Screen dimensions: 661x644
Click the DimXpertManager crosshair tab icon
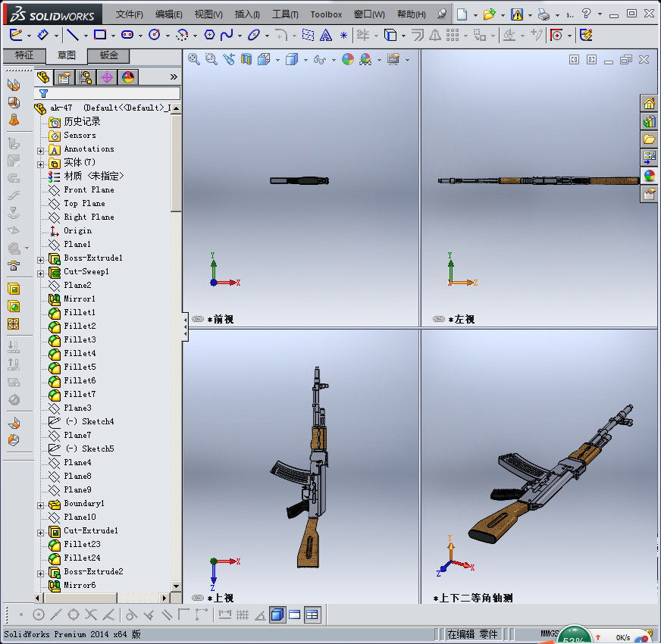[x=107, y=77]
